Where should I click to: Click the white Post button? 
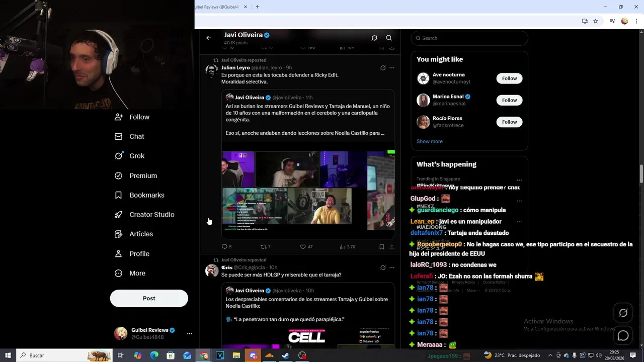[149, 298]
